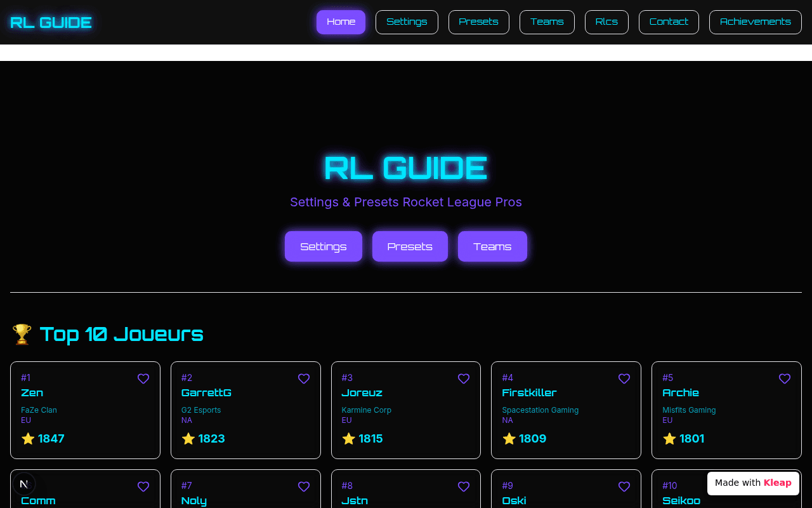812x508 pixels.
Task: Click the Misfits Gaming team label
Action: (689, 410)
